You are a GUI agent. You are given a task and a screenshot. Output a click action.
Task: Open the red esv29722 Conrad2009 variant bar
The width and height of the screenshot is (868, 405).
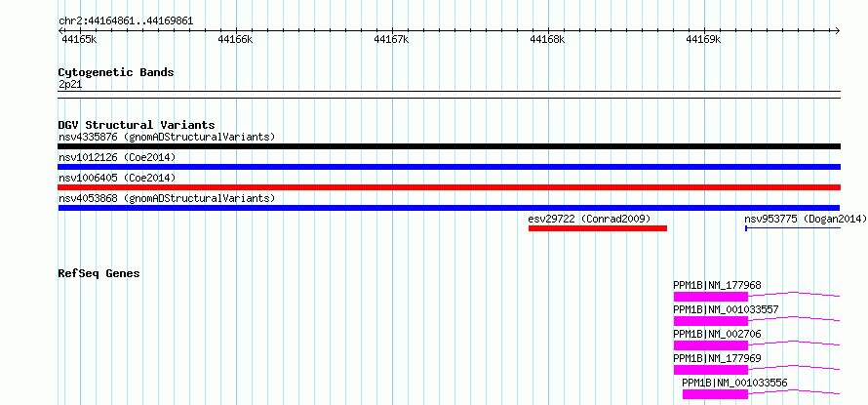click(x=598, y=228)
